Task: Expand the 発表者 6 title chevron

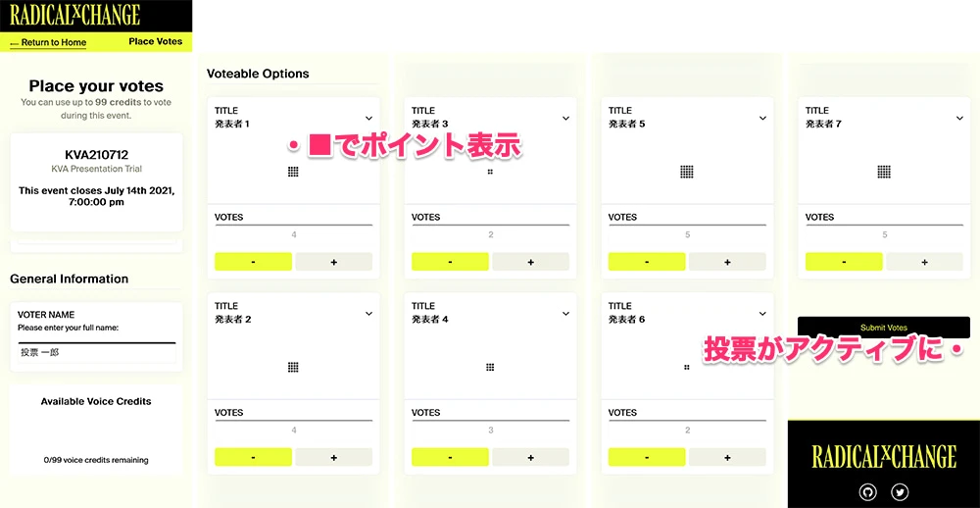Action: (x=762, y=314)
